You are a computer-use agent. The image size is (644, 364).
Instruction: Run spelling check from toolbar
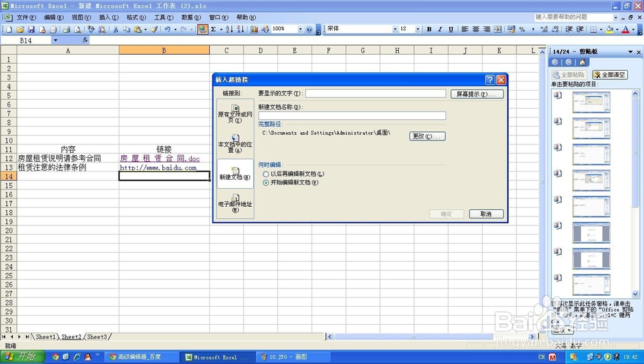(x=91, y=29)
